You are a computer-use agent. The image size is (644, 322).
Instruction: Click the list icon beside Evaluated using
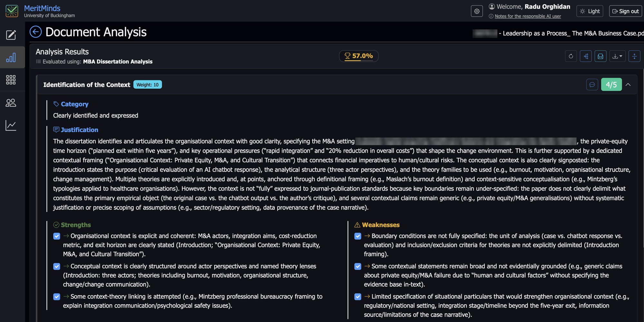pos(39,62)
